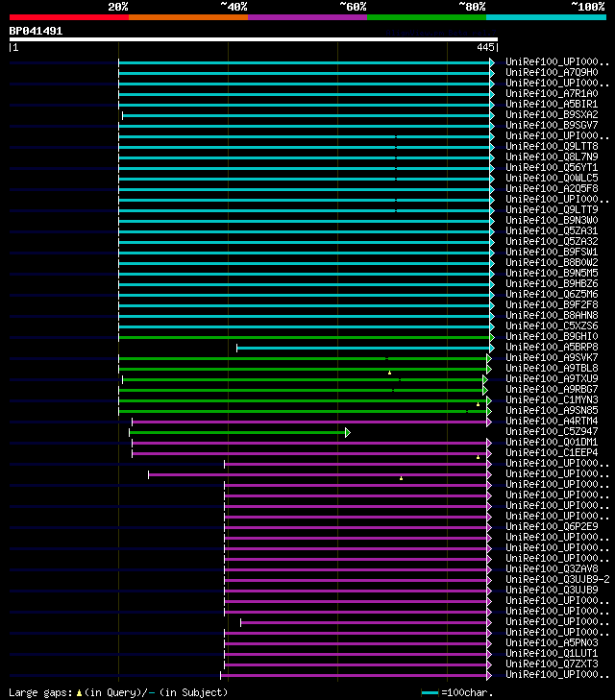The width and height of the screenshot is (615, 700).
Task: Click the purple alignment bar of A4RTM4
Action: coord(309,422)
